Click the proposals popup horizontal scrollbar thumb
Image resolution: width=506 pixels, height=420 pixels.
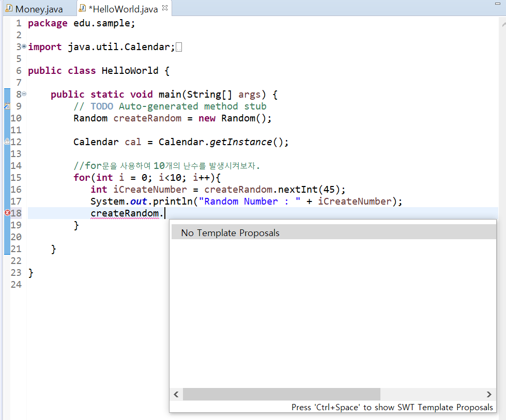281,394
